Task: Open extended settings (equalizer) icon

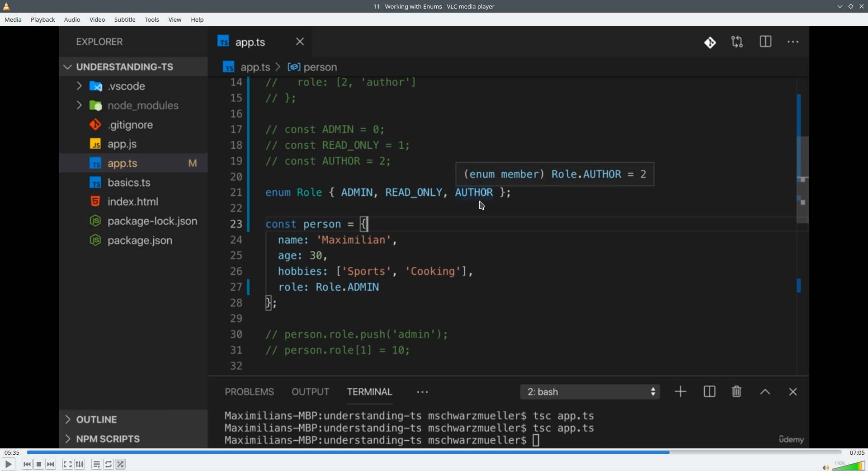Action: click(x=80, y=464)
